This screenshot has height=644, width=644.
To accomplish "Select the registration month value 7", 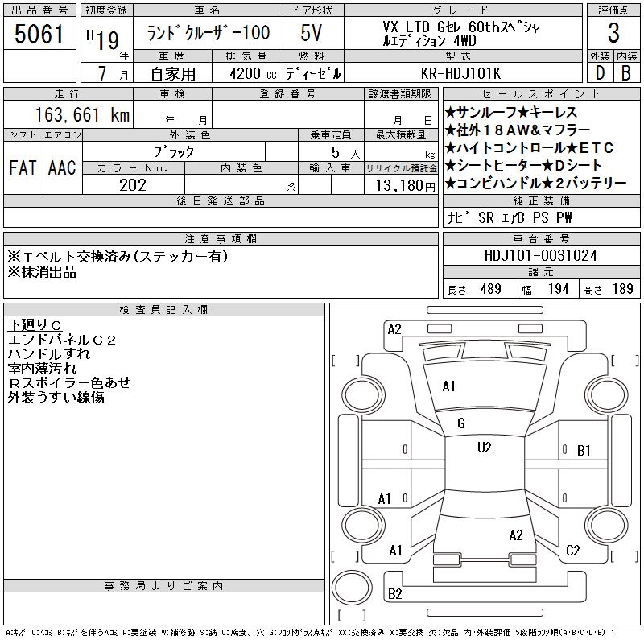I will click(x=102, y=73).
